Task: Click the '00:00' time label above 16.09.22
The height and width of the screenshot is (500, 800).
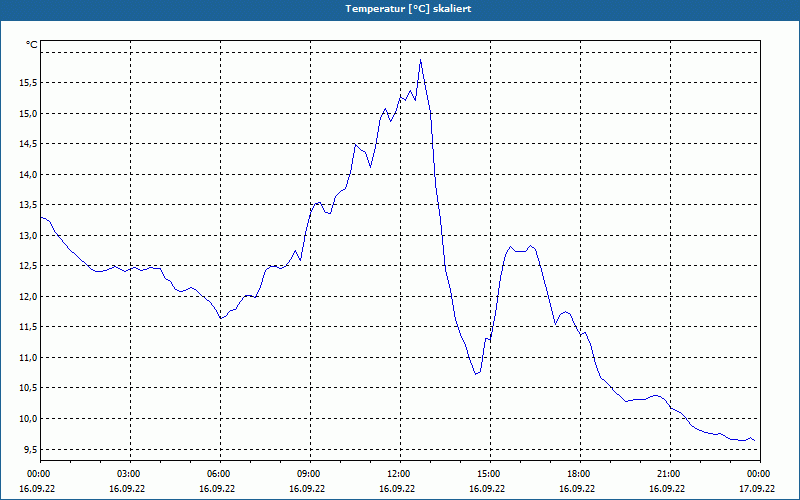Action: point(40,474)
